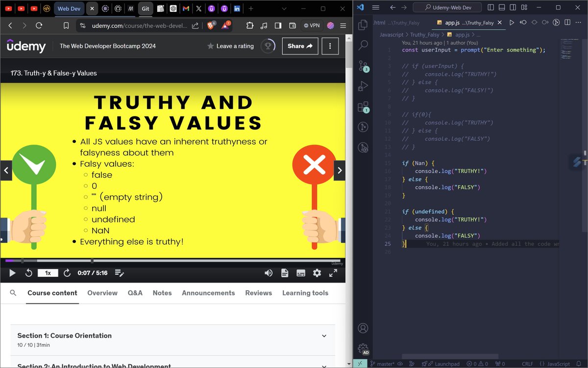The height and width of the screenshot is (368, 588).
Task: Click the video progress bar
Action: pos(172,261)
